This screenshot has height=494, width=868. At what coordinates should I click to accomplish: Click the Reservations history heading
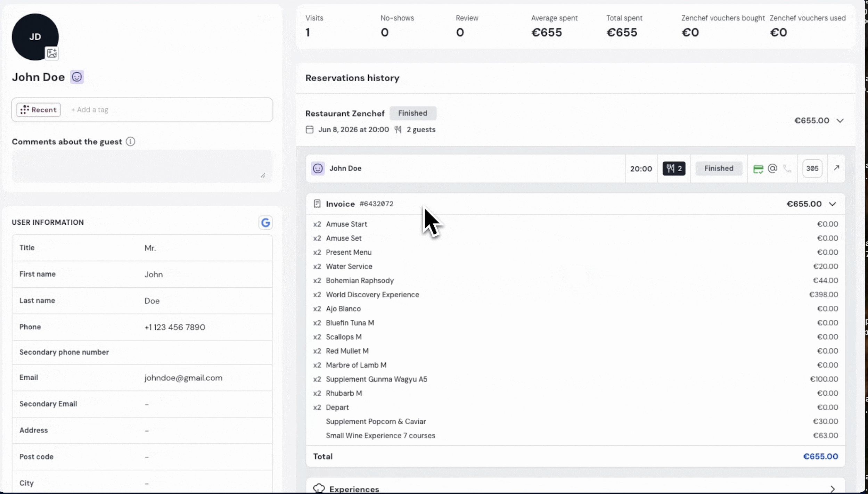click(x=352, y=78)
